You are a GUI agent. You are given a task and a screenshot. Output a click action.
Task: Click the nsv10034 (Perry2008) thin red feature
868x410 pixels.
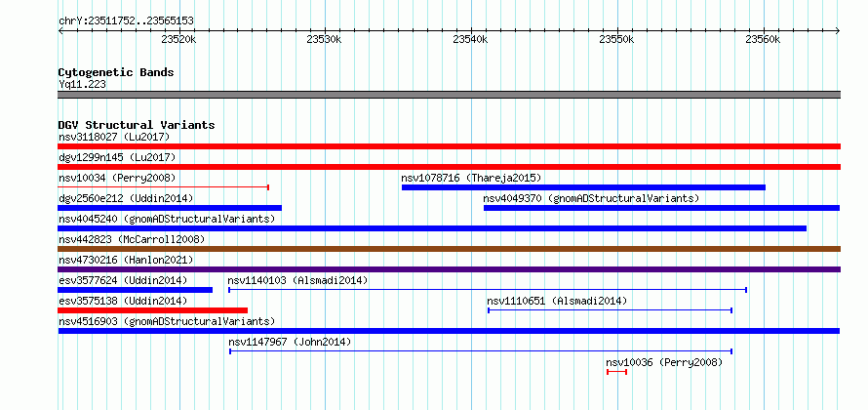click(x=163, y=187)
